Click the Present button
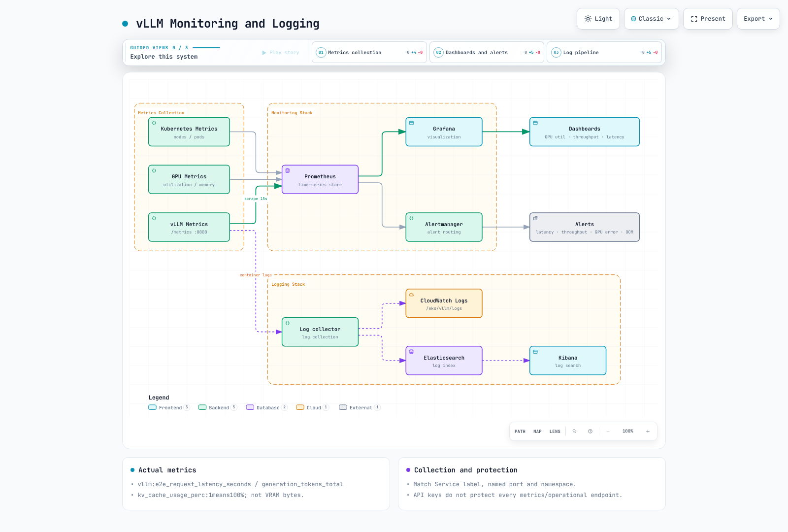 [708, 19]
